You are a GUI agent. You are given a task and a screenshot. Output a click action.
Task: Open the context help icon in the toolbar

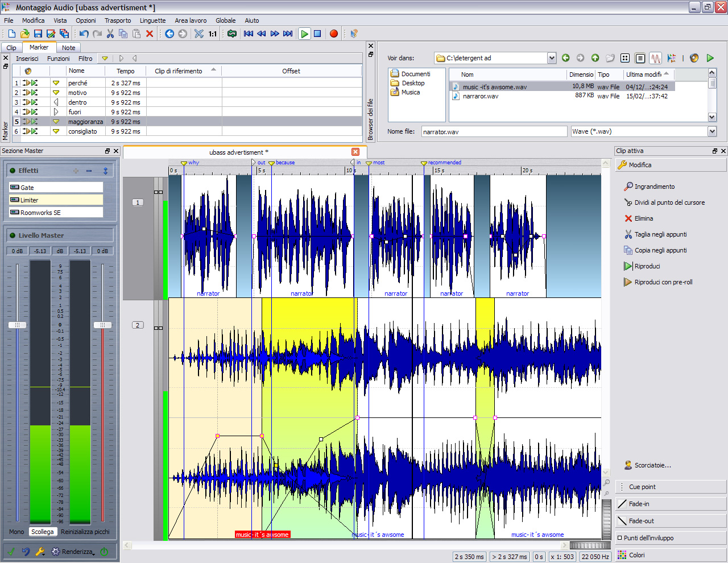point(354,34)
